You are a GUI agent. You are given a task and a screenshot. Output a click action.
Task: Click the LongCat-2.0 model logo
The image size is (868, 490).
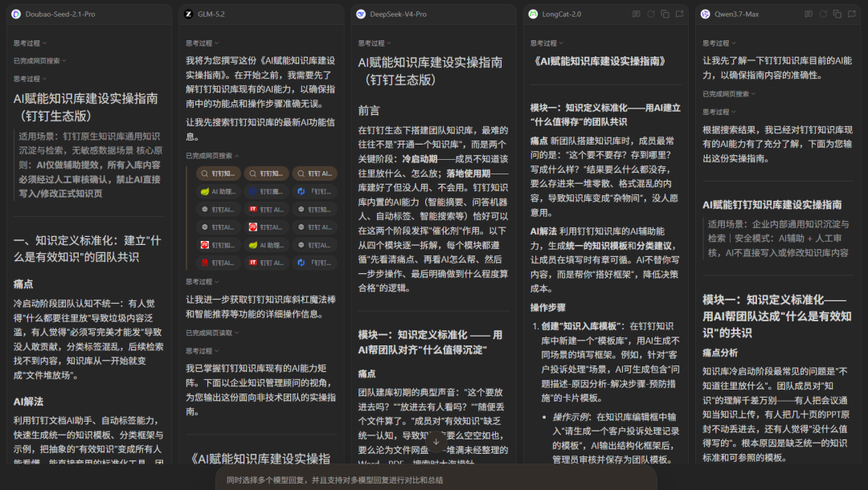533,14
